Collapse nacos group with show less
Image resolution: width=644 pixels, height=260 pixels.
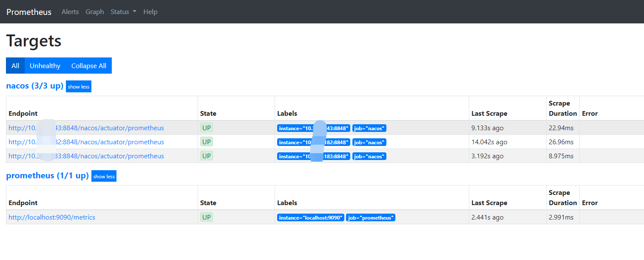click(79, 87)
